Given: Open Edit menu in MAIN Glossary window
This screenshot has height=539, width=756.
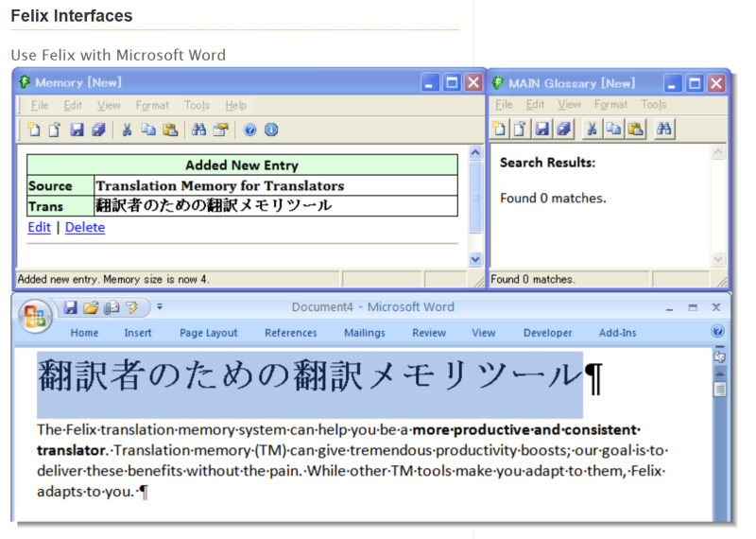Looking at the screenshot, I should pyautogui.click(x=535, y=104).
